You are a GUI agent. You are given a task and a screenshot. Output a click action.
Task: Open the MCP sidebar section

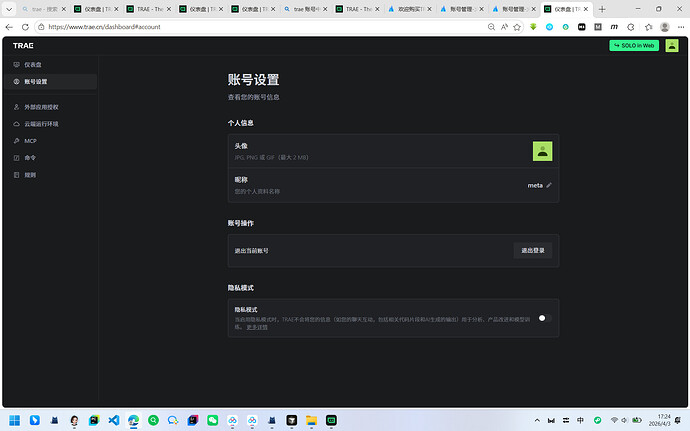pos(30,141)
